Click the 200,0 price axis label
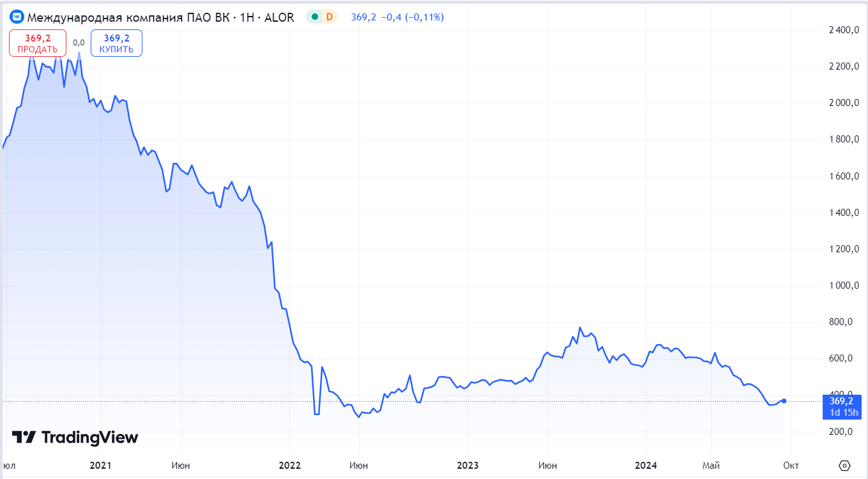Viewport: 868px width, 479px height. 842,432
